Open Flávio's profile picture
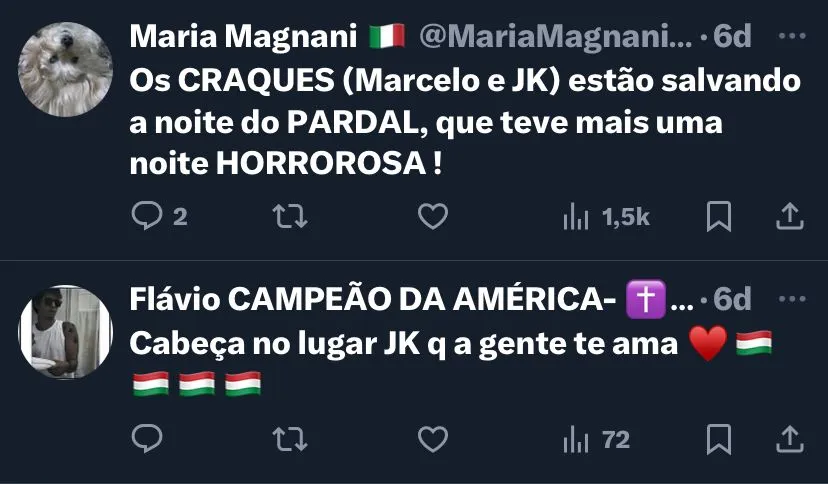Screen dimensions: 828x484 (x=65, y=332)
